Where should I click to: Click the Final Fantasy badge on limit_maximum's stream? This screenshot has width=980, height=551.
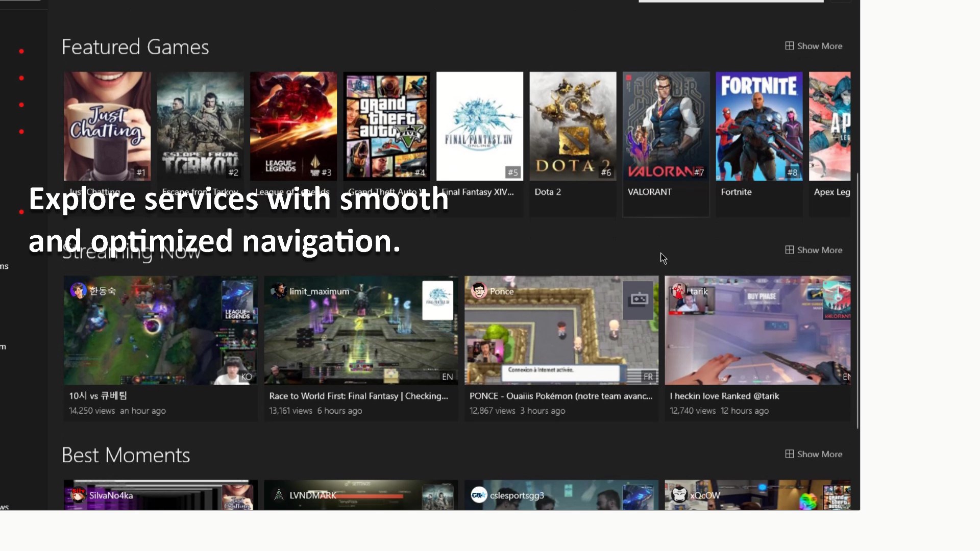[438, 301]
